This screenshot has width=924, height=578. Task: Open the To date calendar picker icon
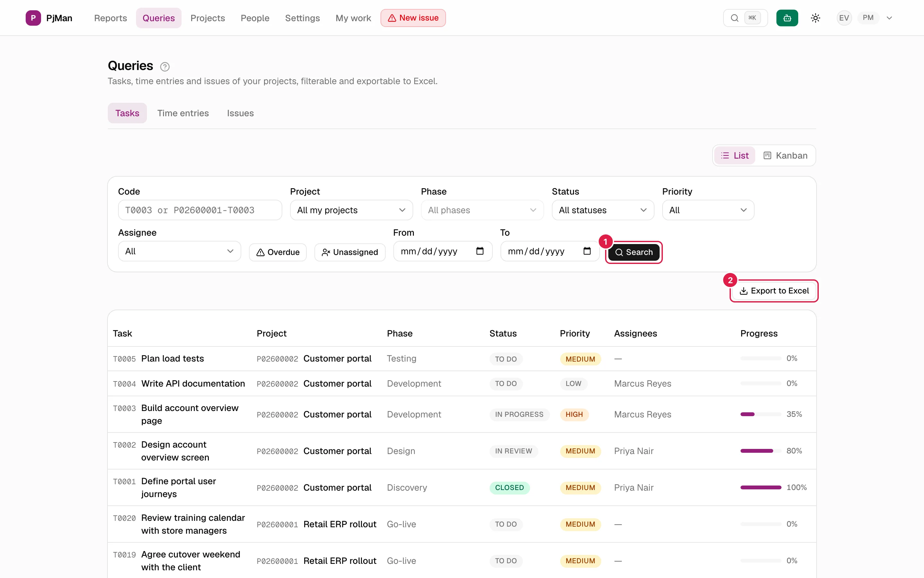pyautogui.click(x=587, y=251)
